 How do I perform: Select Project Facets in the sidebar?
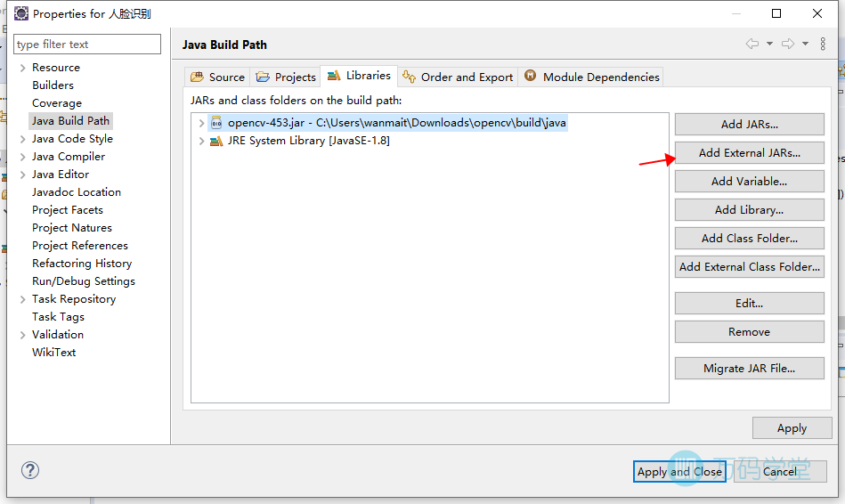tap(68, 210)
